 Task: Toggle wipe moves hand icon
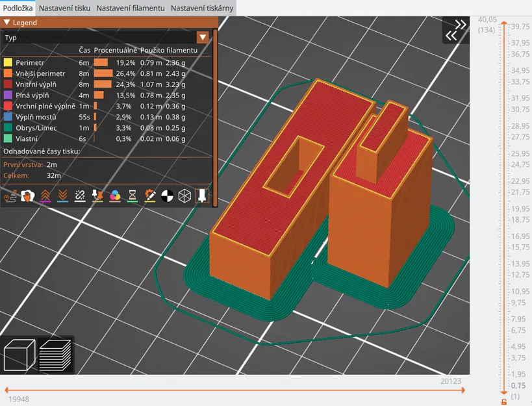(28, 196)
